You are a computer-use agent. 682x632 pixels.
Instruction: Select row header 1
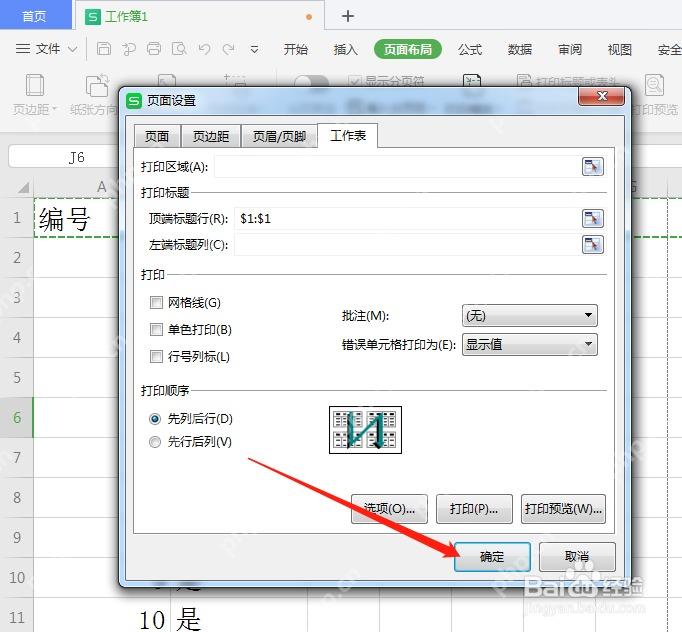click(x=17, y=217)
